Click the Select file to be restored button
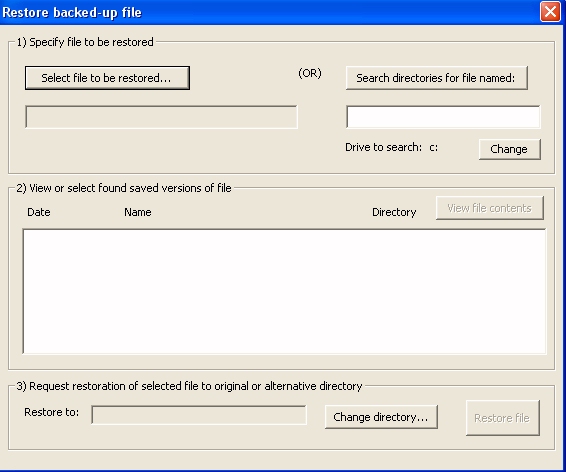The image size is (566, 472). (107, 78)
